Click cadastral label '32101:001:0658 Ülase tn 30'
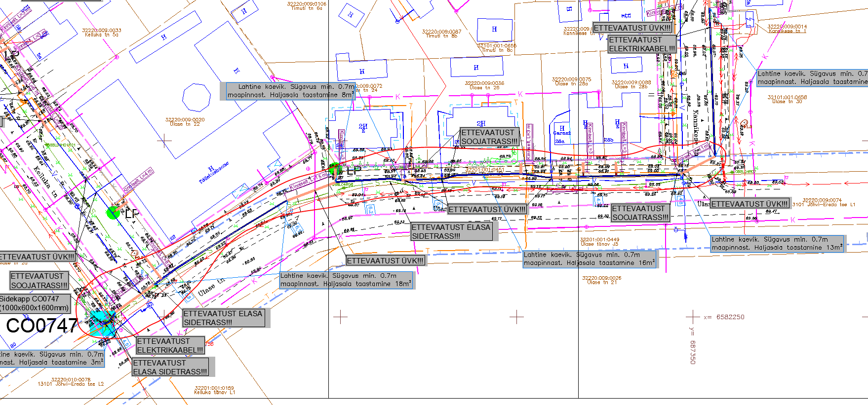The image size is (868, 405). pyautogui.click(x=787, y=99)
